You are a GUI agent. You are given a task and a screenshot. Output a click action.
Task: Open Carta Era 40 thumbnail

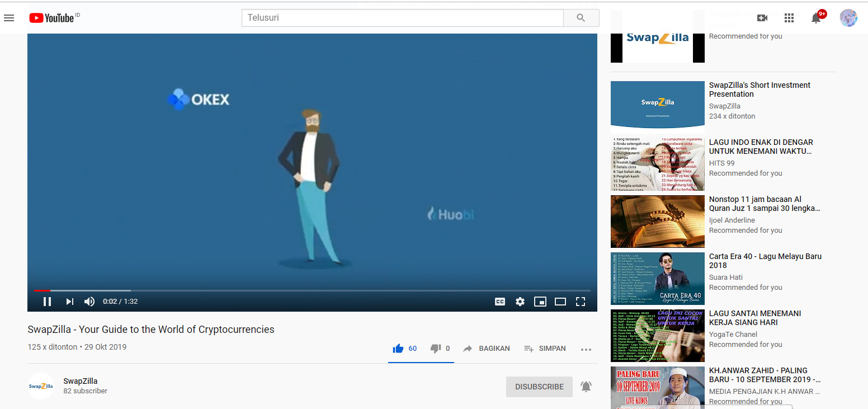coord(658,279)
